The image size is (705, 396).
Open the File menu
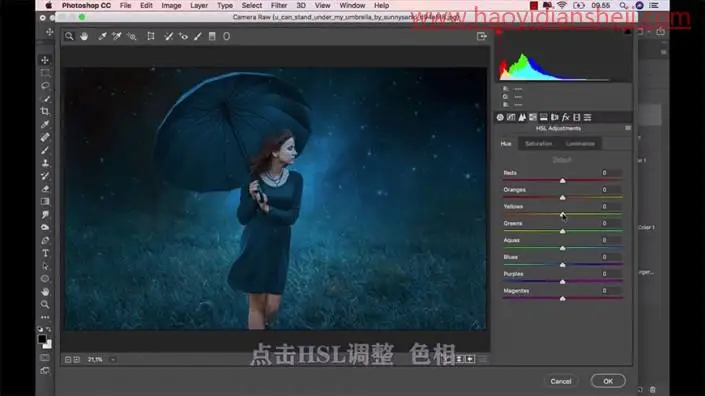tap(125, 5)
